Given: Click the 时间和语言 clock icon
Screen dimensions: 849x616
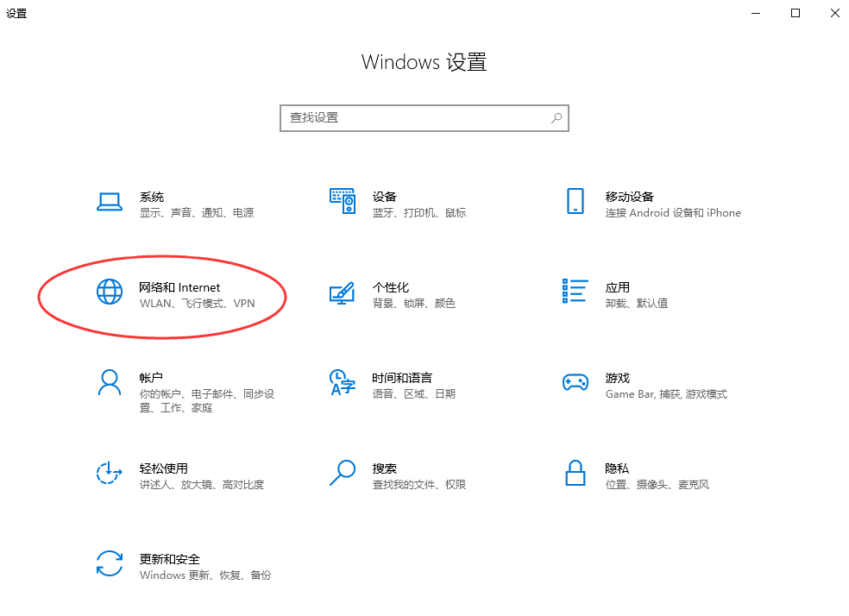Looking at the screenshot, I should pos(342,383).
